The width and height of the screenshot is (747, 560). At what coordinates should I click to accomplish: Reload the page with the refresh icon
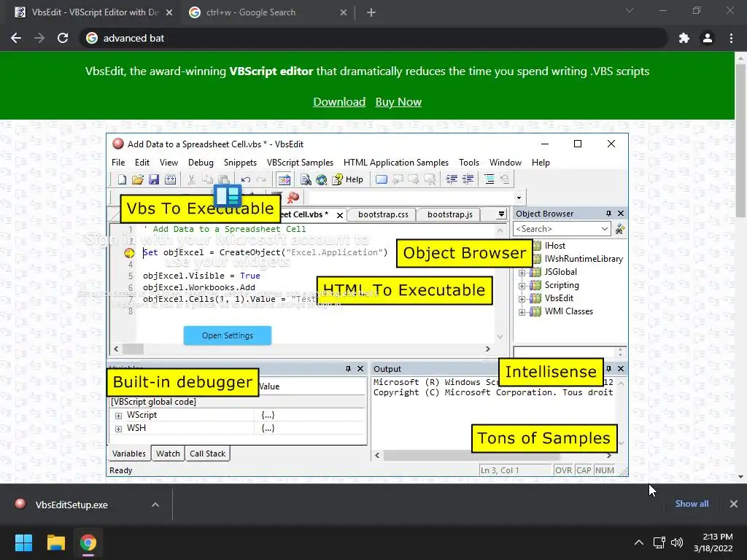(x=63, y=38)
